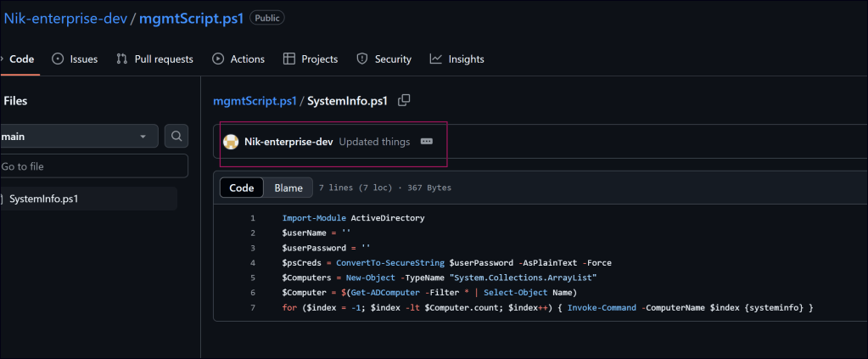Open the Actions tab
The width and height of the screenshot is (868, 359).
tap(238, 59)
